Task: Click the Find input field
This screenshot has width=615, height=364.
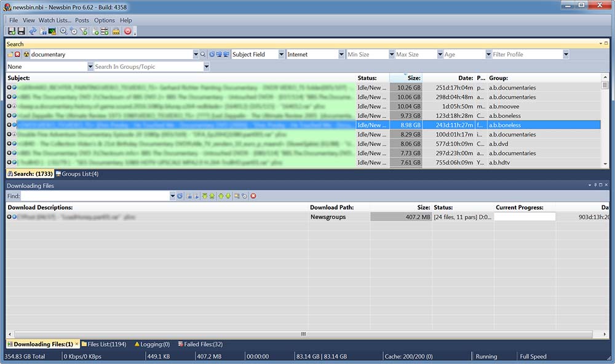Action: pyautogui.click(x=95, y=196)
